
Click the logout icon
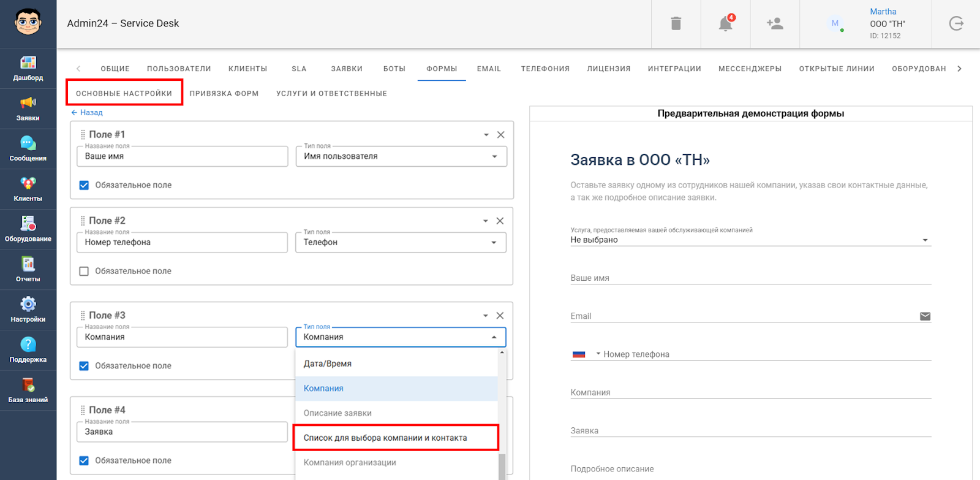(x=956, y=24)
